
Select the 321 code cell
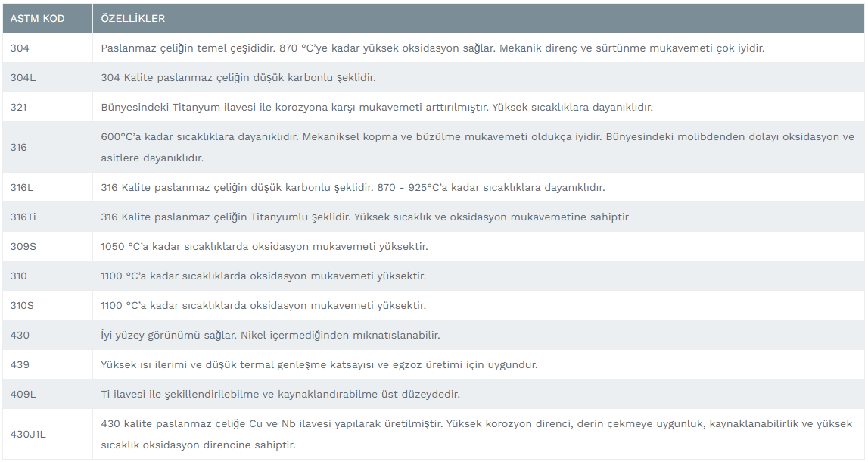[x=48, y=107]
